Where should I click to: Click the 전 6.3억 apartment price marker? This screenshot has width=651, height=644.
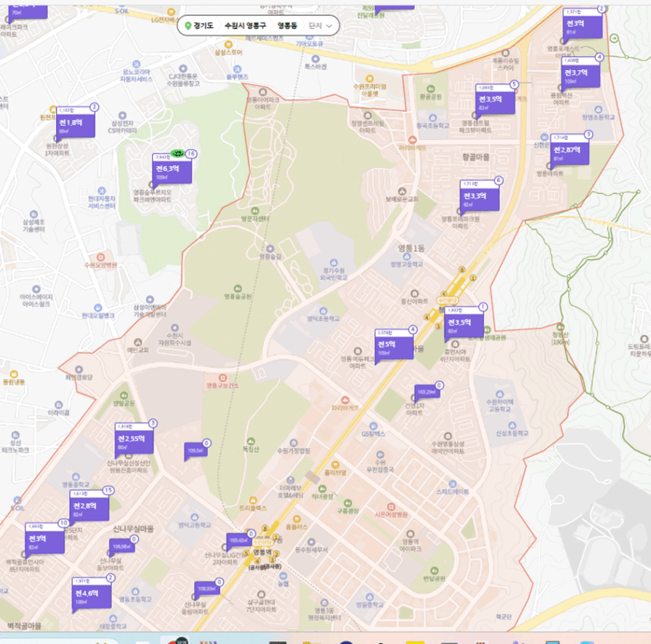pyautogui.click(x=172, y=168)
